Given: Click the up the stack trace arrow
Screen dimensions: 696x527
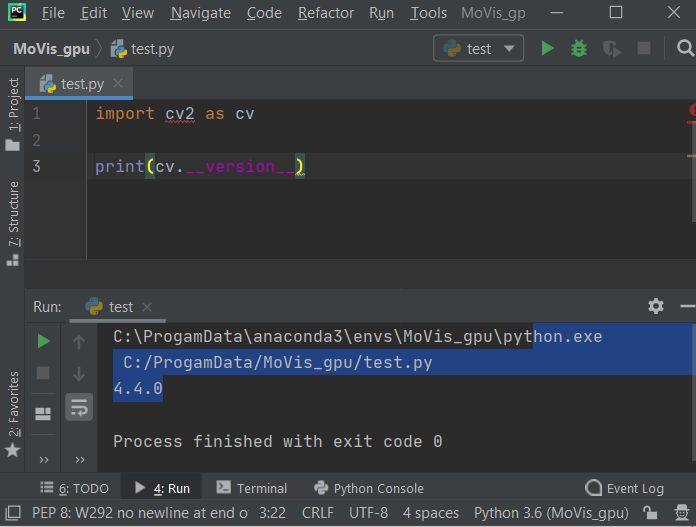Looking at the screenshot, I should click(x=79, y=341).
